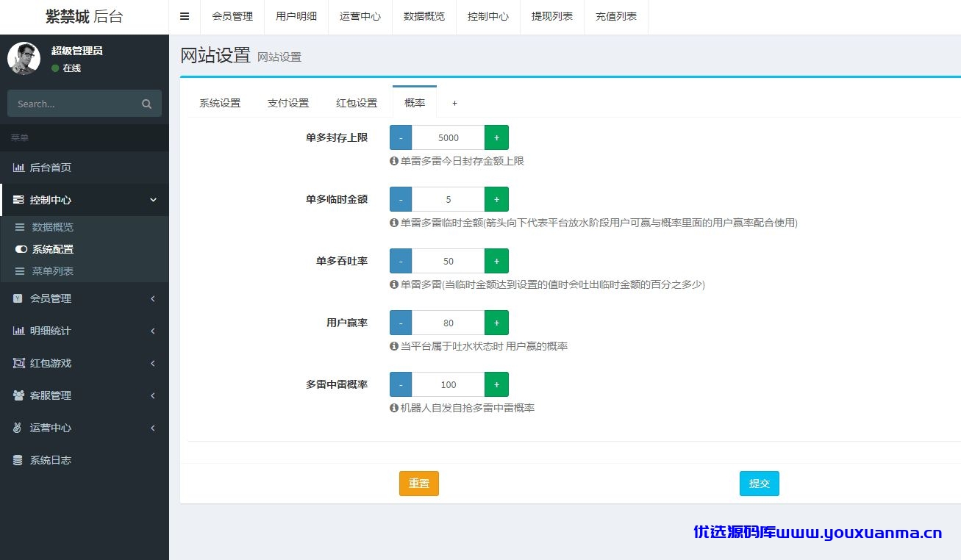Click the + tab to add
This screenshot has height=560, width=961.
pyautogui.click(x=454, y=103)
